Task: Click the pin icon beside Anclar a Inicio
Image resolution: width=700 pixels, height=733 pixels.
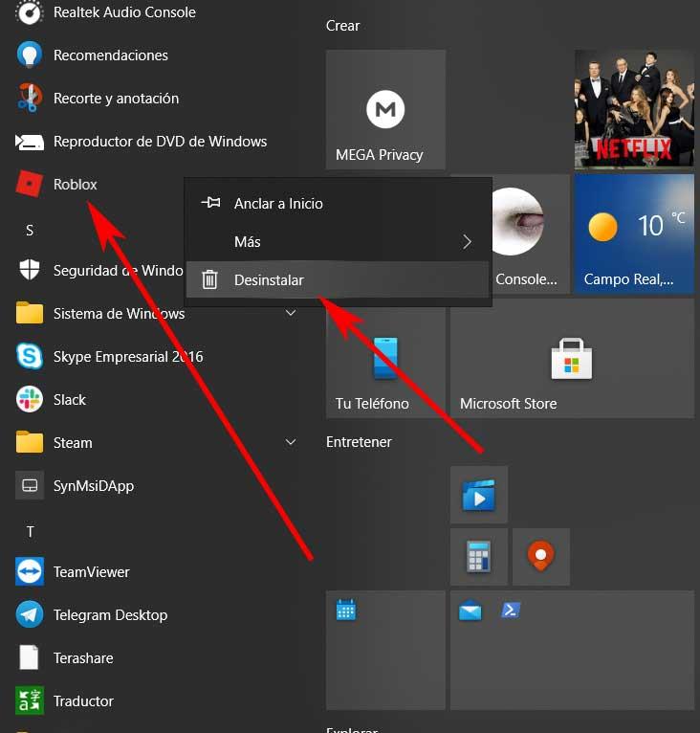Action: (210, 203)
